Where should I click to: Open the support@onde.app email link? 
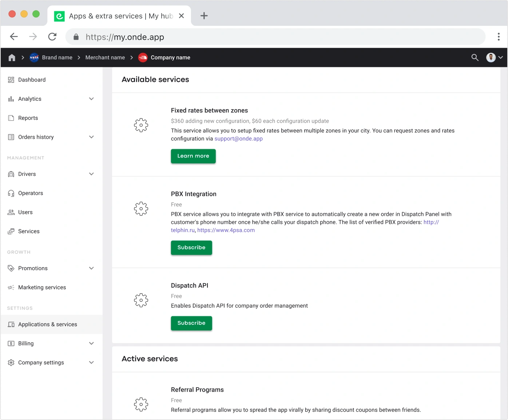pyautogui.click(x=238, y=139)
